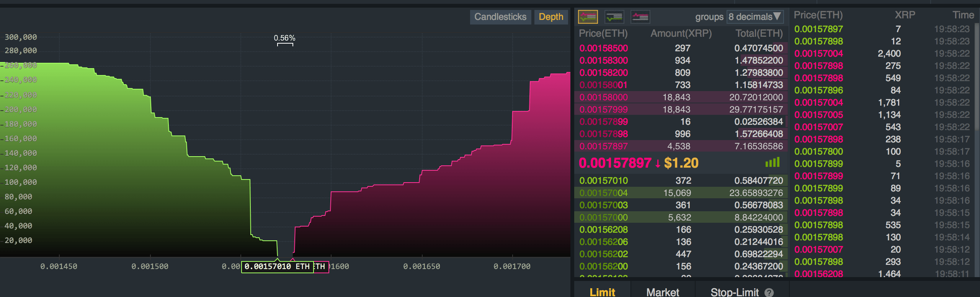Select the buy order at 0.00156200
The height and width of the screenshot is (297, 980).
click(681, 266)
